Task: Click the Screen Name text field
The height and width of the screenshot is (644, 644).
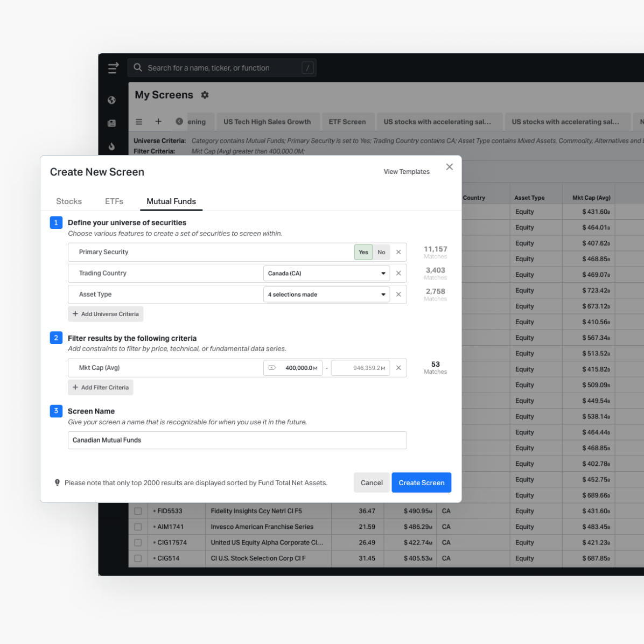Action: (237, 440)
